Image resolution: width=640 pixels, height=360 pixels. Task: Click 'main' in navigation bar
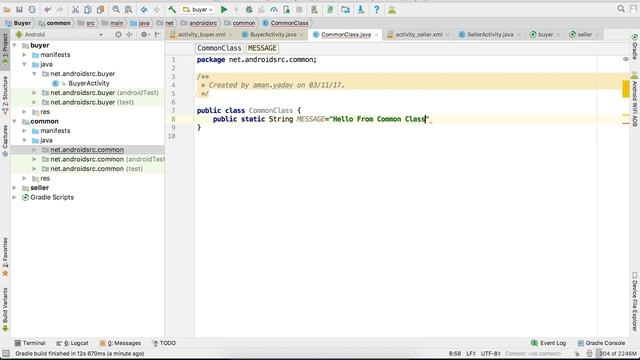coord(116,23)
